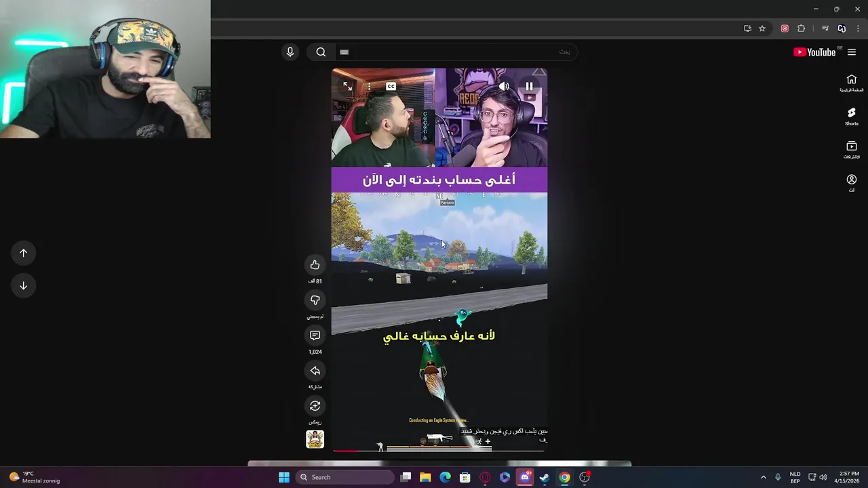Open comments showing 1,024
The height and width of the screenshot is (488, 868).
click(315, 335)
